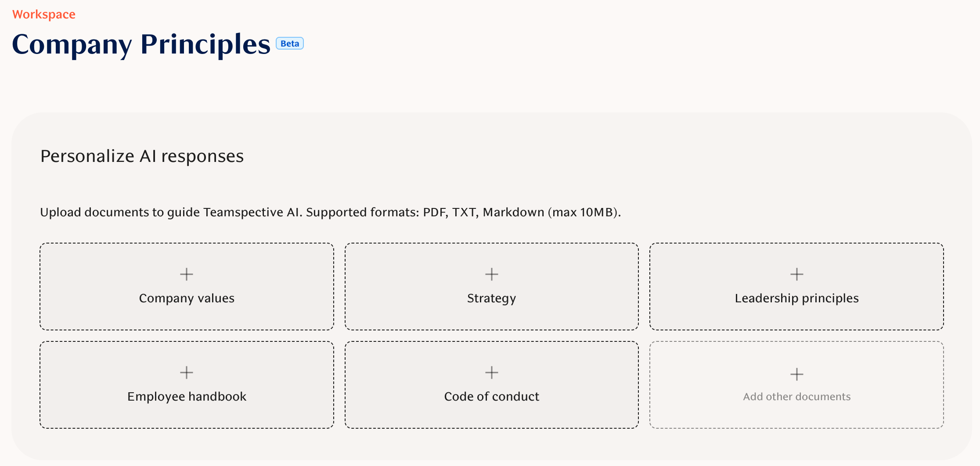Click the plus icon above Code of conduct
980x466 pixels.
pos(491,373)
